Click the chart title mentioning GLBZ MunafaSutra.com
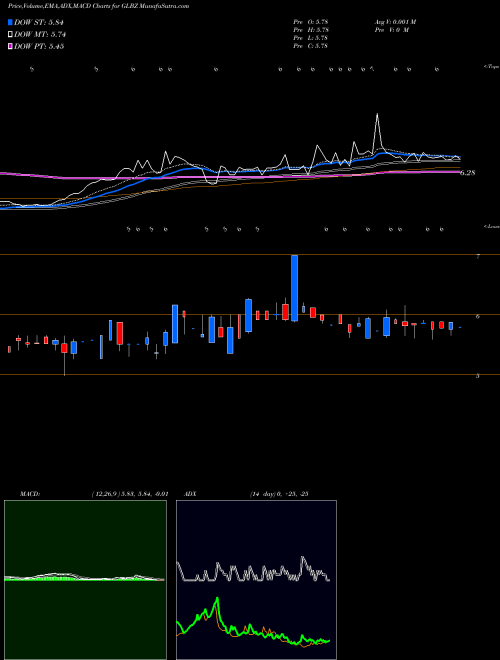This screenshot has width=500, height=660. click(98, 6)
